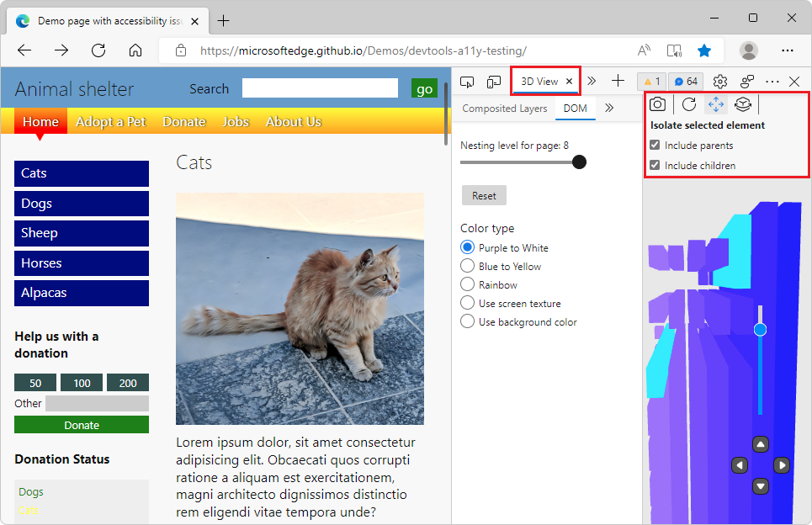Viewport: 812px width, 525px height.
Task: Toggle device emulation in DevTools
Action: tap(494, 82)
